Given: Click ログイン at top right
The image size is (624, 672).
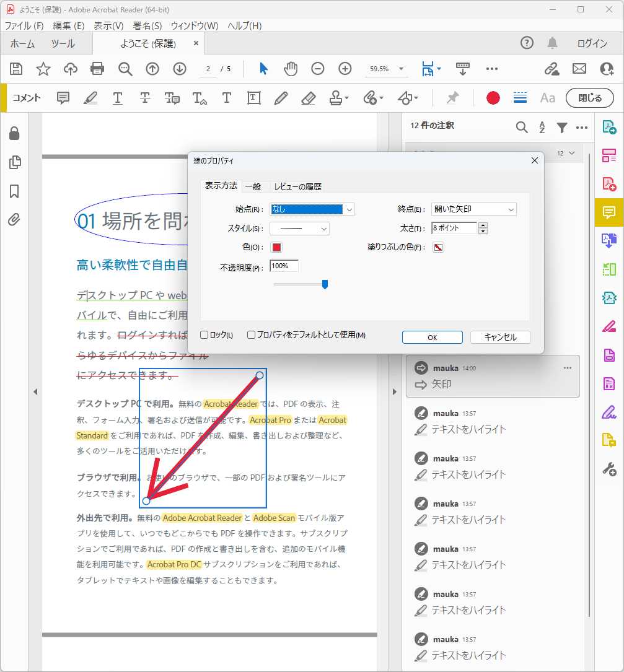Looking at the screenshot, I should (592, 43).
